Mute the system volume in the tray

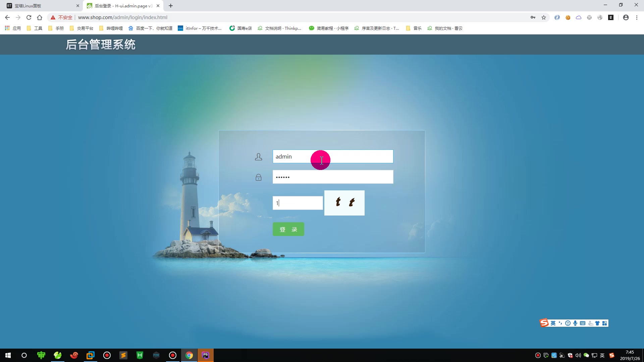(x=578, y=355)
